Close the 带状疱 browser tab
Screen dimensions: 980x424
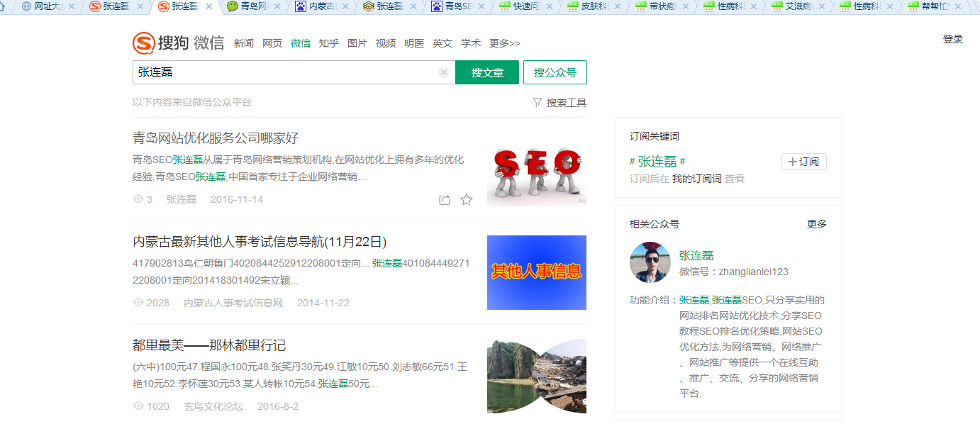click(686, 6)
